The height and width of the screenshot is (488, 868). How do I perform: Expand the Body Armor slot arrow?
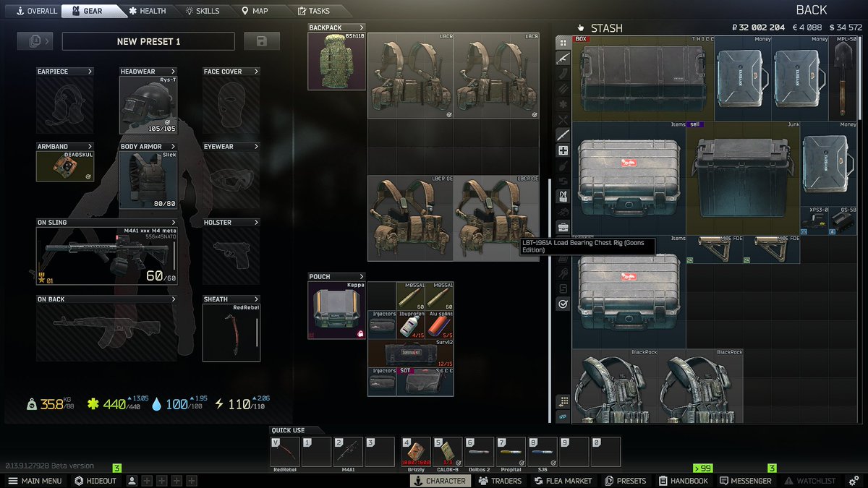point(174,147)
